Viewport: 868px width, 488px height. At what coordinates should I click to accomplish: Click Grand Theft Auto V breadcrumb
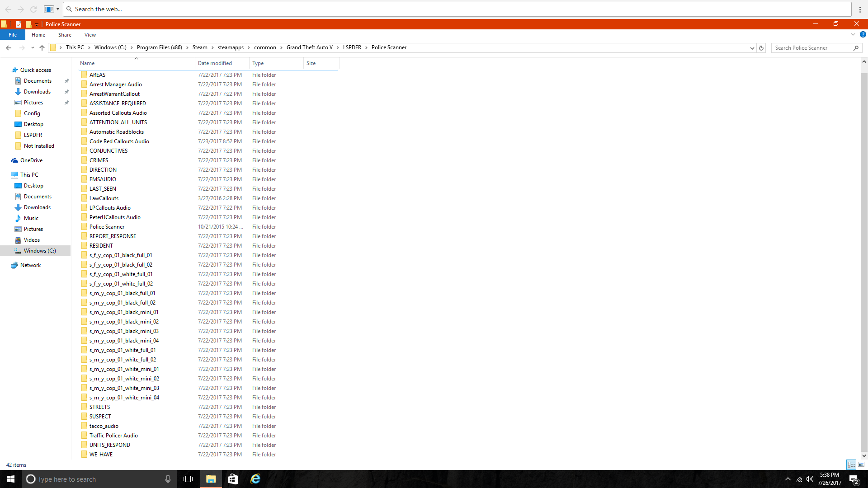point(309,47)
